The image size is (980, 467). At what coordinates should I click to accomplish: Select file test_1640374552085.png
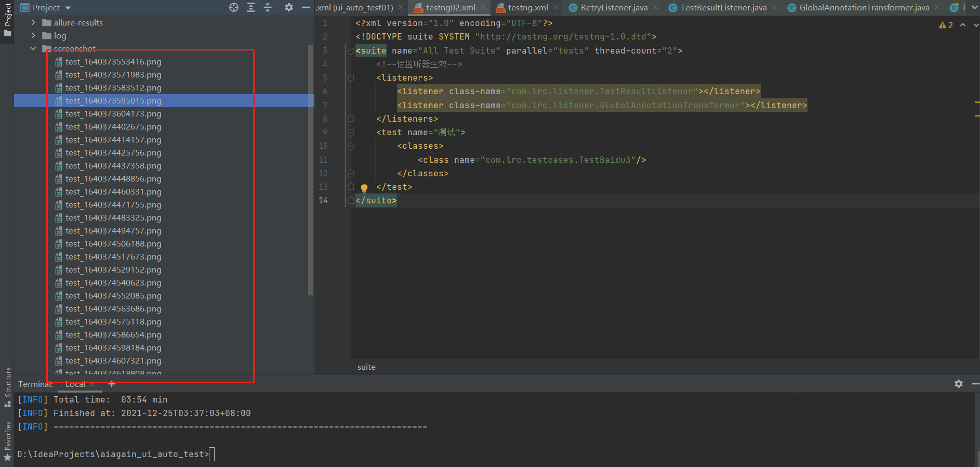pos(113,295)
